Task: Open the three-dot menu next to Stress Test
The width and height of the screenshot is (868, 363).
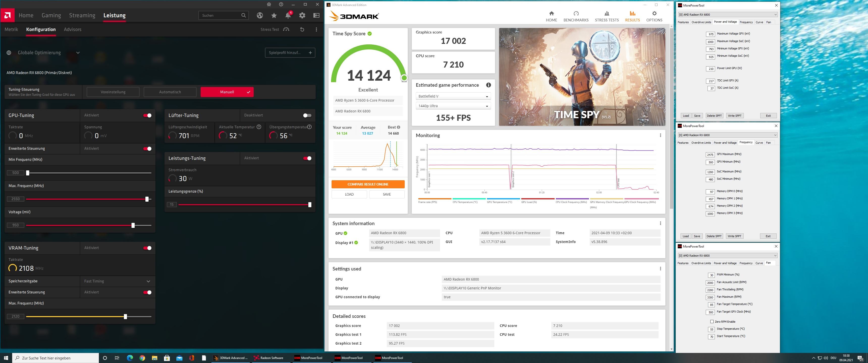Action: 316,30
